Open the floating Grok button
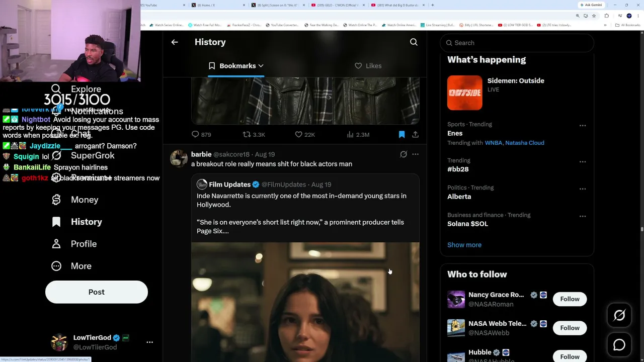Image resolution: width=644 pixels, height=362 pixels. [x=619, y=315]
